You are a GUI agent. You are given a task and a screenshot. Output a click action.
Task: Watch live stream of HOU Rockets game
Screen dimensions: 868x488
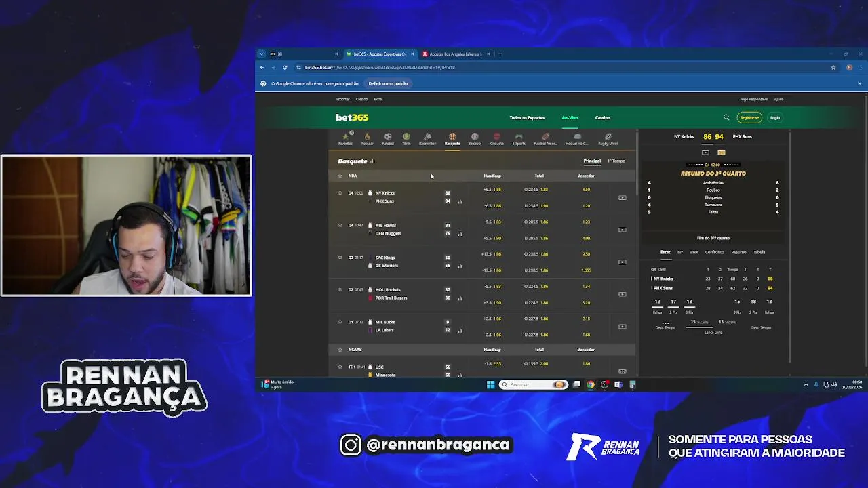[x=623, y=294]
